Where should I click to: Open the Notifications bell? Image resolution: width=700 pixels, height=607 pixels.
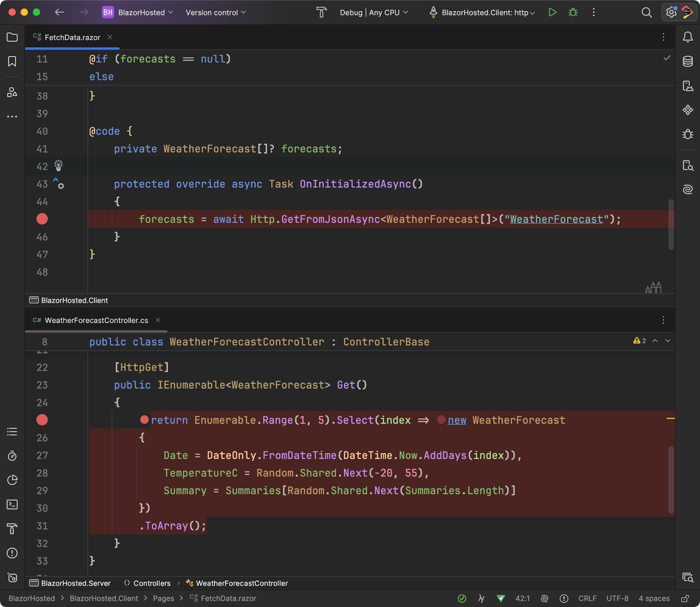coord(688,37)
